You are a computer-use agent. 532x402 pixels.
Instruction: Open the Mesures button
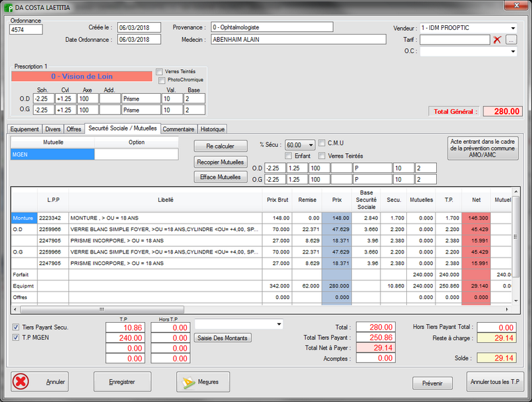tap(203, 381)
